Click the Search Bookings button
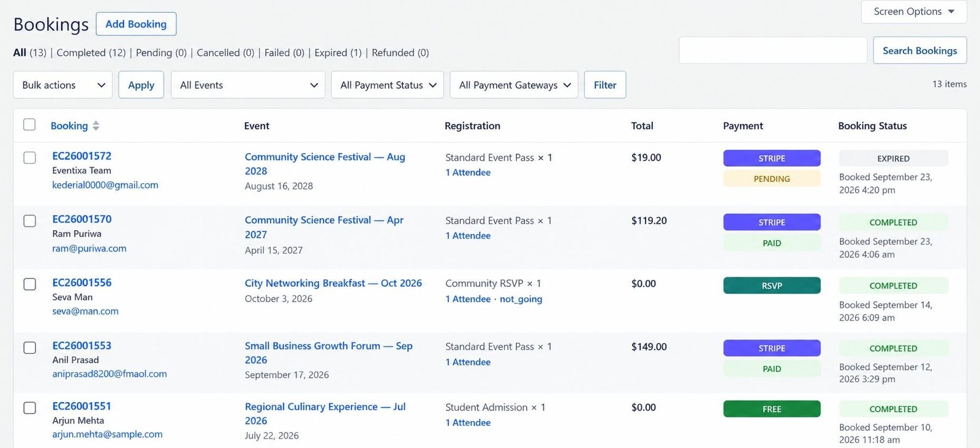The height and width of the screenshot is (448, 980). click(920, 50)
